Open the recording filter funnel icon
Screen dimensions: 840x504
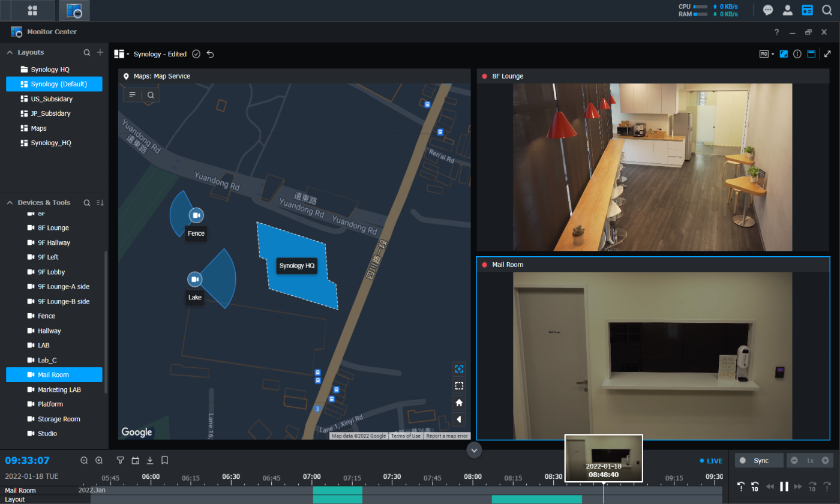tap(120, 460)
